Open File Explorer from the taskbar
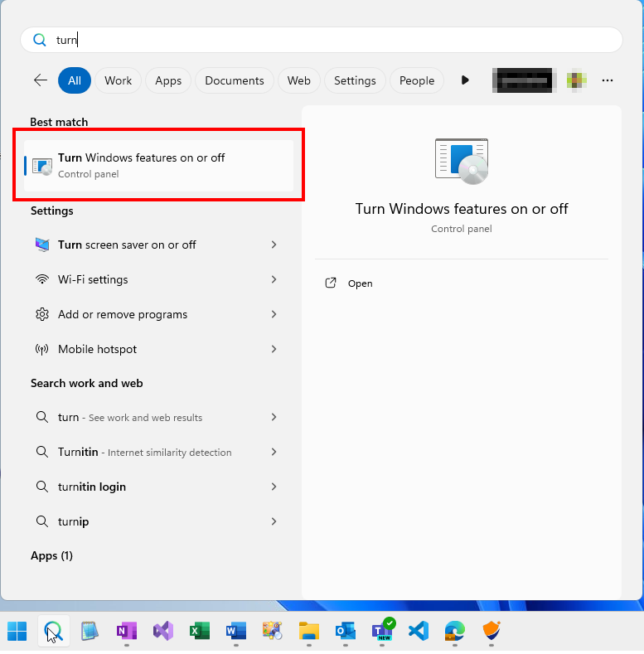 309,632
